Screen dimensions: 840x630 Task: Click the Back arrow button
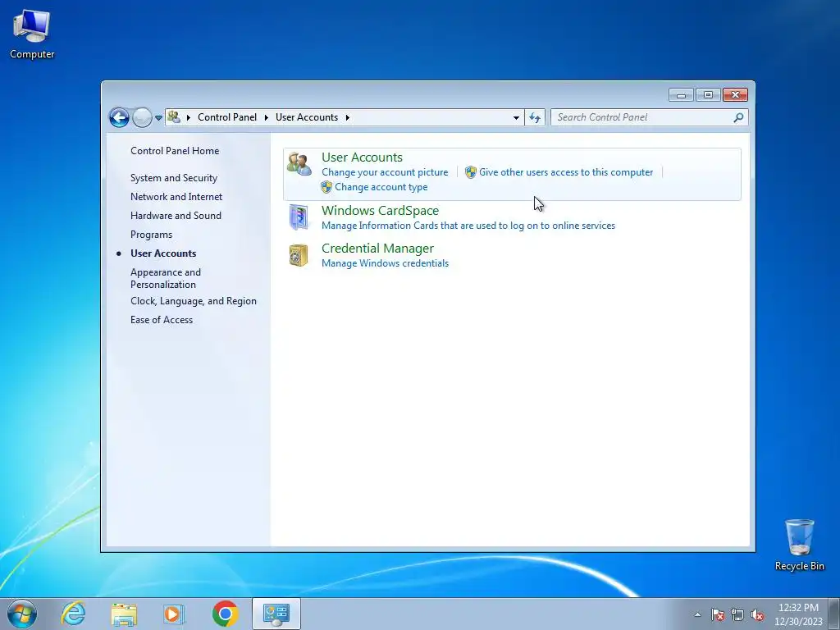pyautogui.click(x=119, y=117)
